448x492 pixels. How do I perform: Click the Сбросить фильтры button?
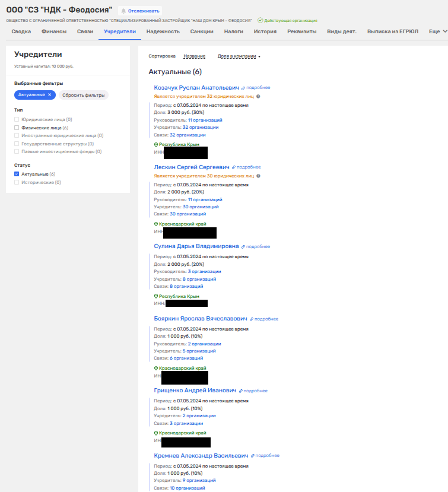[84, 95]
